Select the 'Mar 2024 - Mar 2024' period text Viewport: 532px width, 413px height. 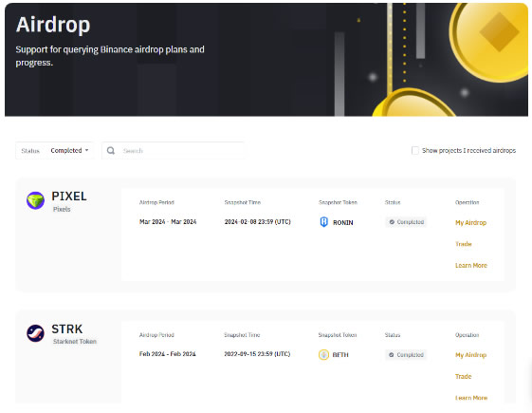click(x=168, y=222)
